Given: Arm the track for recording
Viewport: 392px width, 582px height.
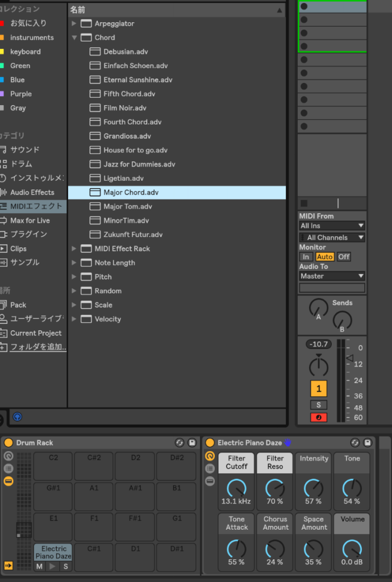Looking at the screenshot, I should point(318,417).
